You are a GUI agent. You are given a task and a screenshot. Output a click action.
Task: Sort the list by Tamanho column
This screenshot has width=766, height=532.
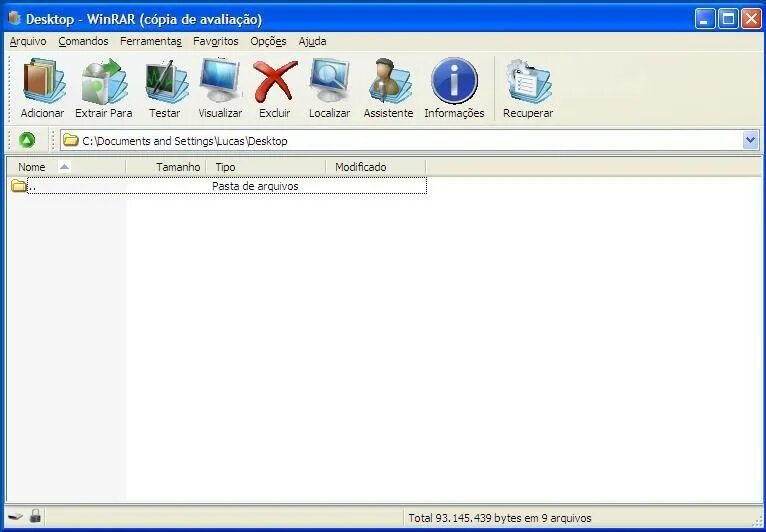point(166,167)
